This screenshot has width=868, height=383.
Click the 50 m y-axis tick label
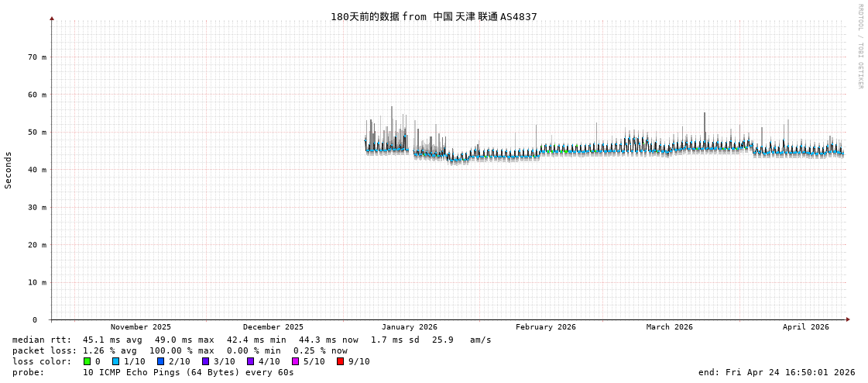click(38, 133)
